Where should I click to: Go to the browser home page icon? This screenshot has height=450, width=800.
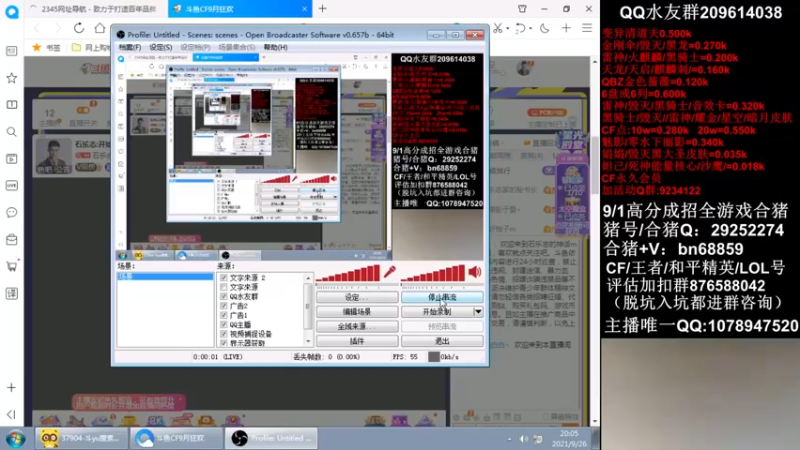(100, 28)
